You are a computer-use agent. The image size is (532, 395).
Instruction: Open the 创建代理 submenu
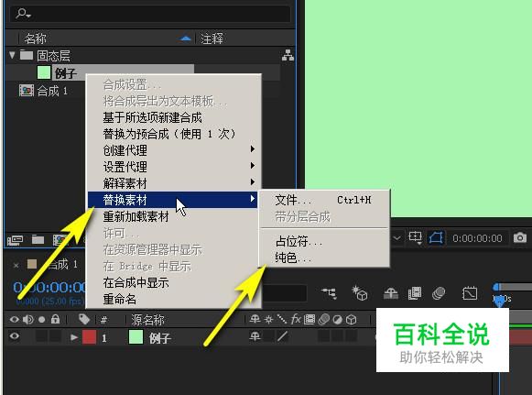pyautogui.click(x=174, y=150)
